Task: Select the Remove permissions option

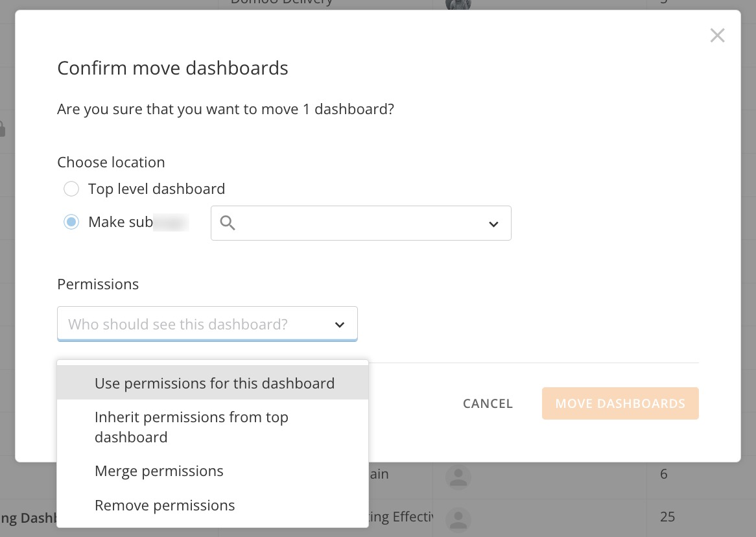Action: pyautogui.click(x=165, y=505)
